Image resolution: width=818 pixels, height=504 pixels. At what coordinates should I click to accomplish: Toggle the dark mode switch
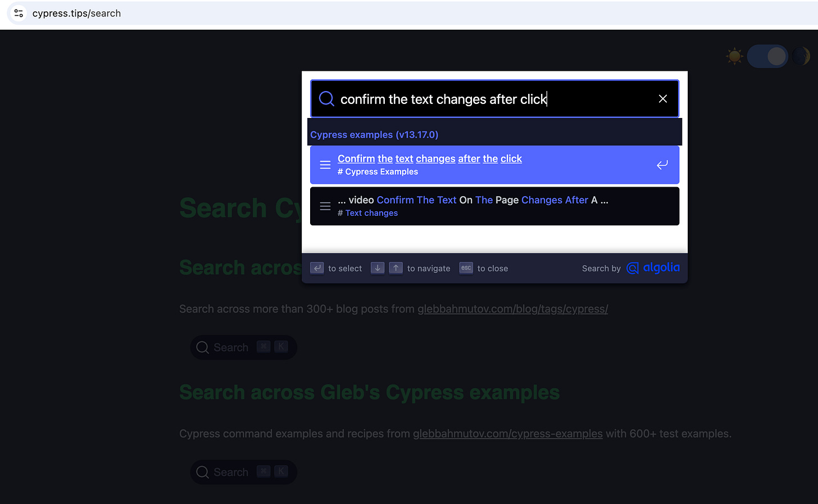click(x=767, y=56)
